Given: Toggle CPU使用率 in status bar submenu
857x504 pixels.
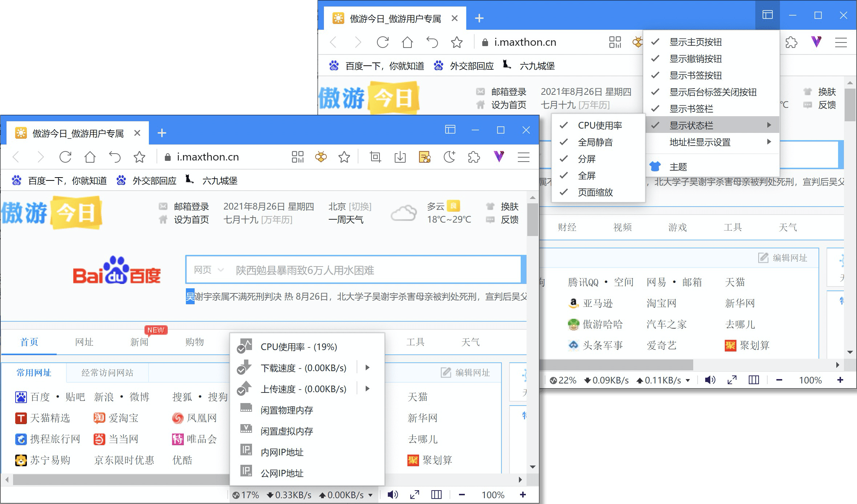Looking at the screenshot, I should (598, 126).
